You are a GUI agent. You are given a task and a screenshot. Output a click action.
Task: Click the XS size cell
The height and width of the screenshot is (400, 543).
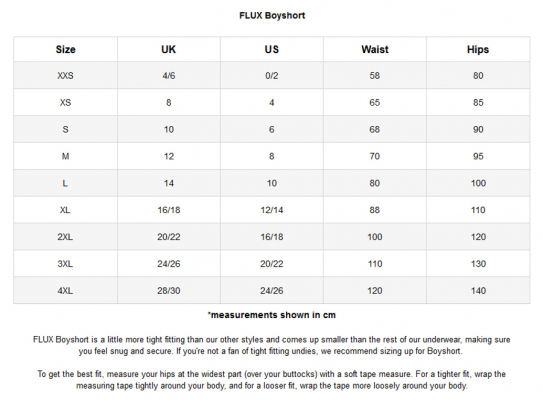65,103
